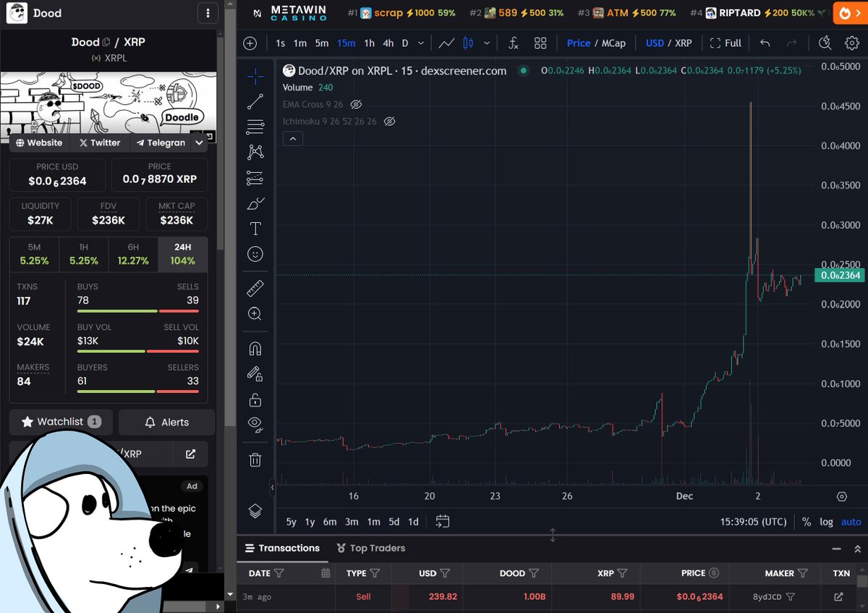
Task: Select the 1H stats tab
Action: (x=84, y=255)
